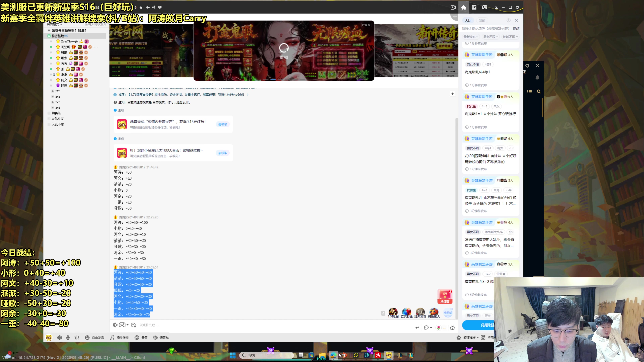
Task: Expand the 地域不限 region filter
Action: (510, 37)
